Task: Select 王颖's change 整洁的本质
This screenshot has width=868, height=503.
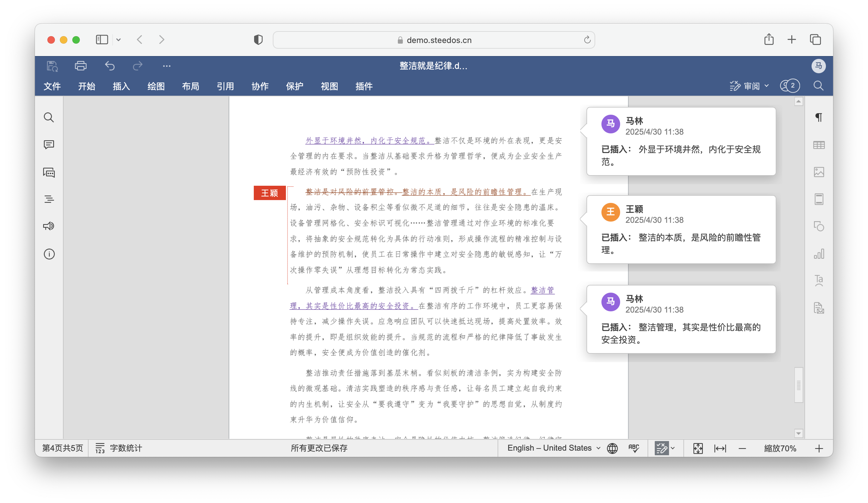Action: [681, 229]
